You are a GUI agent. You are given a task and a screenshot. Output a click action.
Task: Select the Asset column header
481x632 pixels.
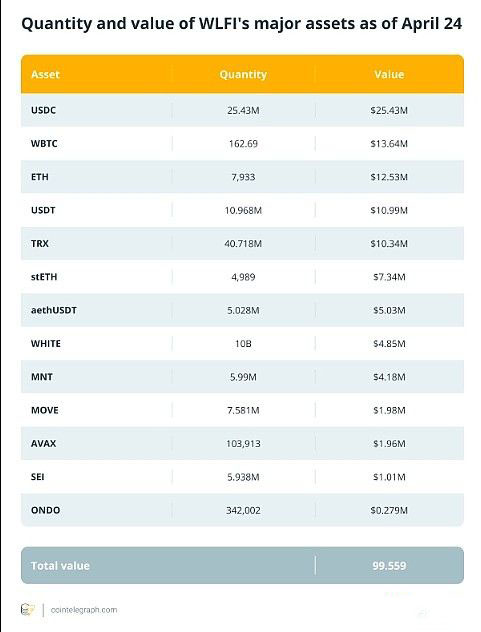pos(45,75)
